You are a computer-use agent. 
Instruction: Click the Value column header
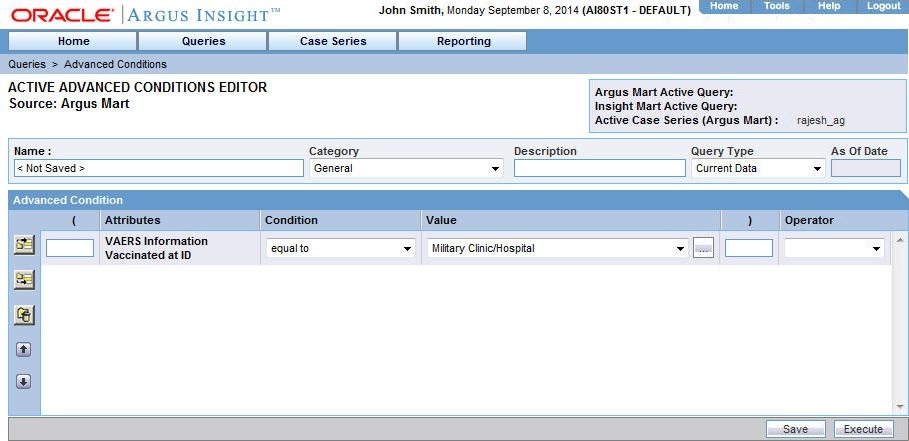pyautogui.click(x=441, y=220)
